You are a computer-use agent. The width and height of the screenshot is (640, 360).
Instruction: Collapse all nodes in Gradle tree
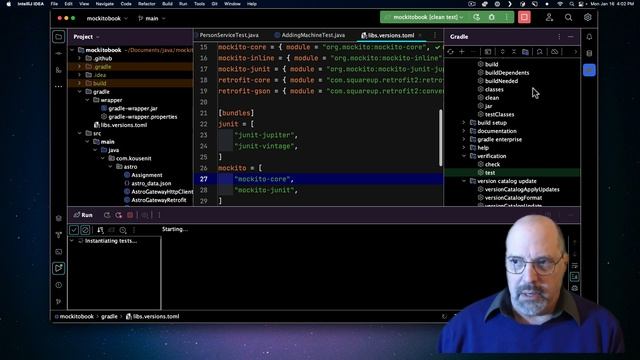point(514,52)
